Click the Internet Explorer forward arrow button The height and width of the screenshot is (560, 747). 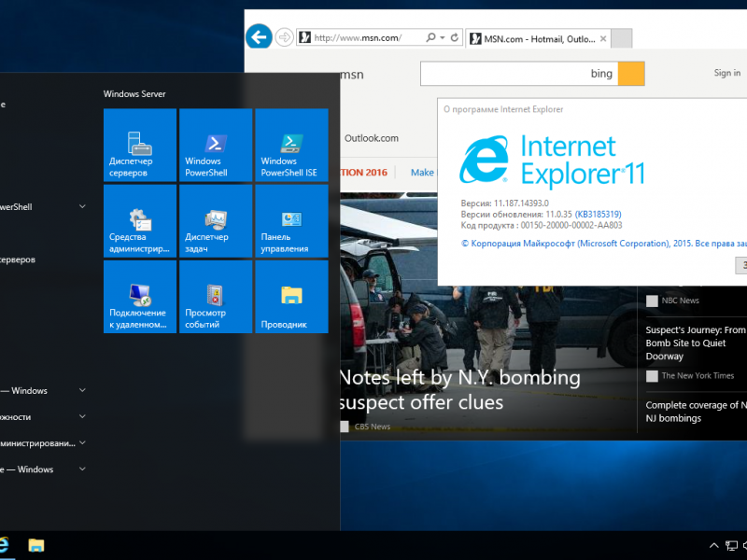click(x=285, y=37)
